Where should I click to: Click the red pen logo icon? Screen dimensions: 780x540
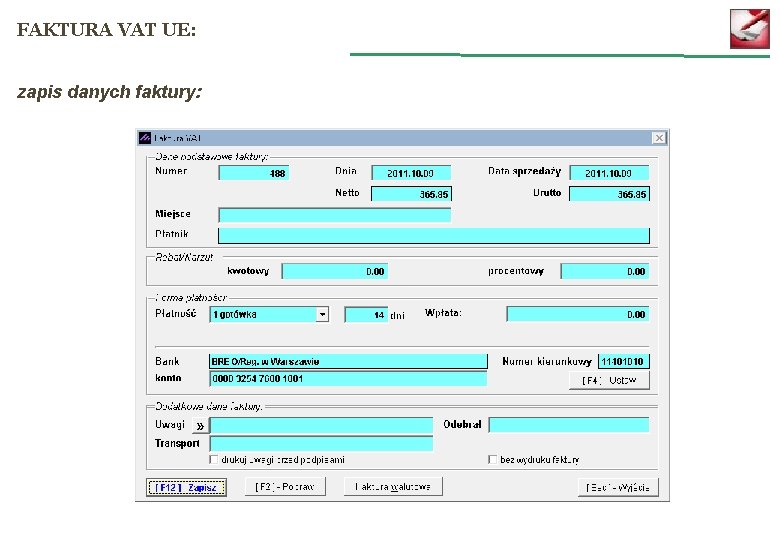point(750,28)
